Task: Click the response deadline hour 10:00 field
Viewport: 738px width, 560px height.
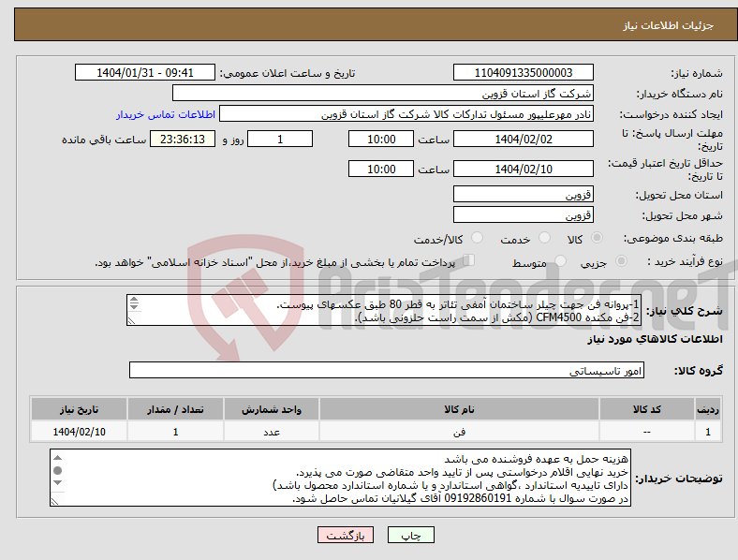Action: click(381, 139)
